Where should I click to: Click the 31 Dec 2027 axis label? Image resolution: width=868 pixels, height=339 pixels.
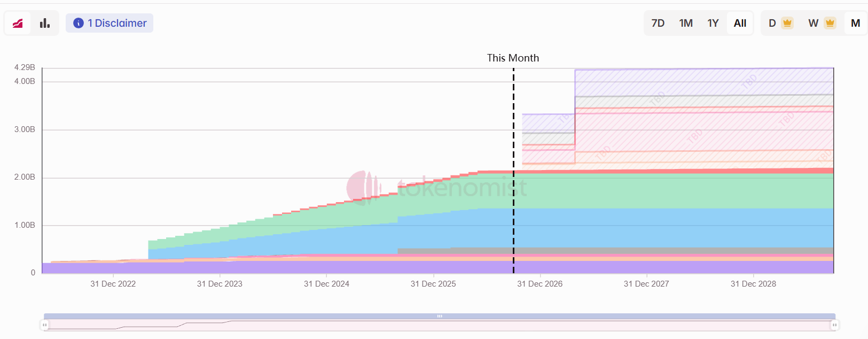coord(646,284)
